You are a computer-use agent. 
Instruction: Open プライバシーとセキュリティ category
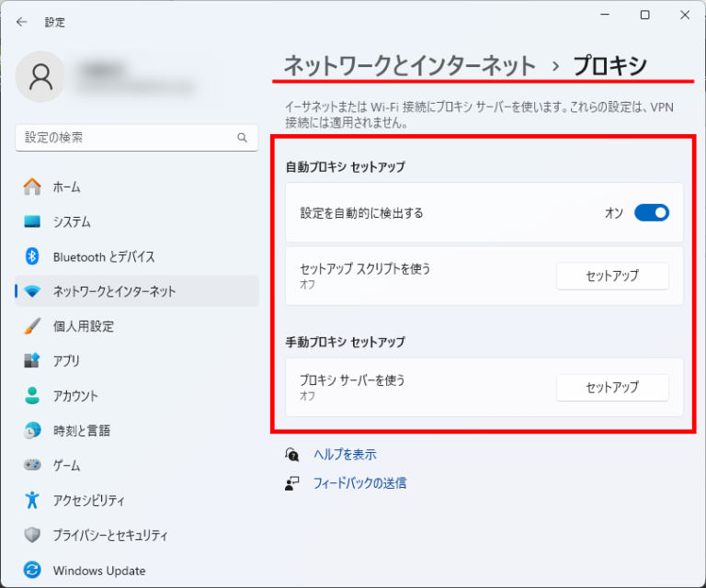(137, 535)
